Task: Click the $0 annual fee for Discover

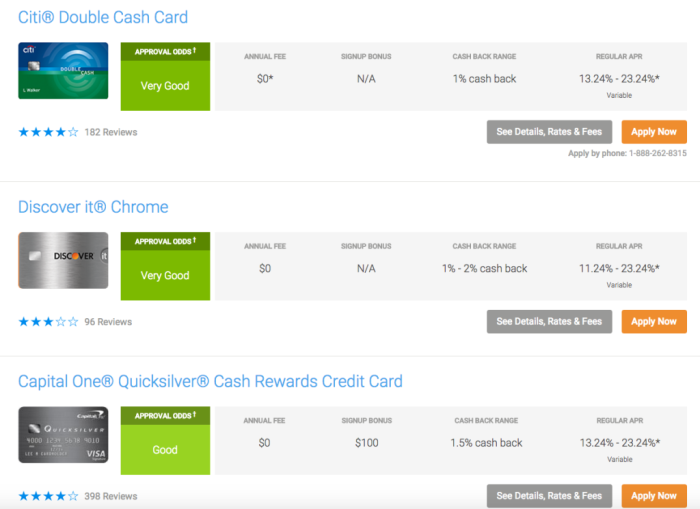Action: pos(265,269)
